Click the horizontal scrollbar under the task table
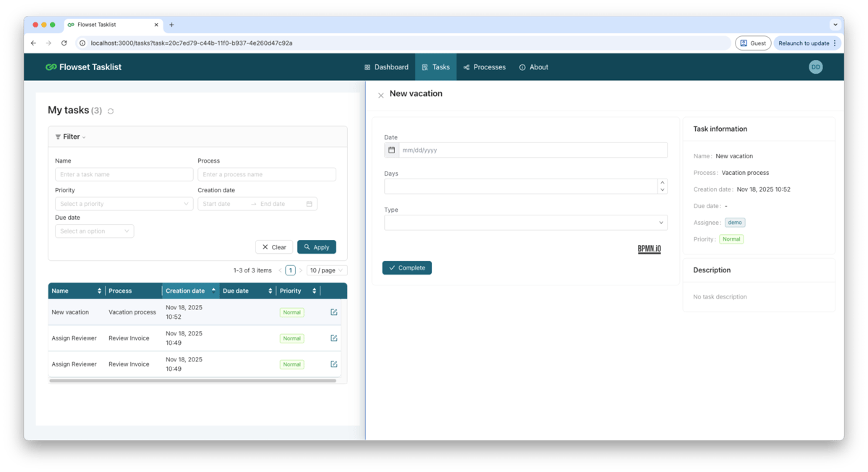 click(x=192, y=381)
